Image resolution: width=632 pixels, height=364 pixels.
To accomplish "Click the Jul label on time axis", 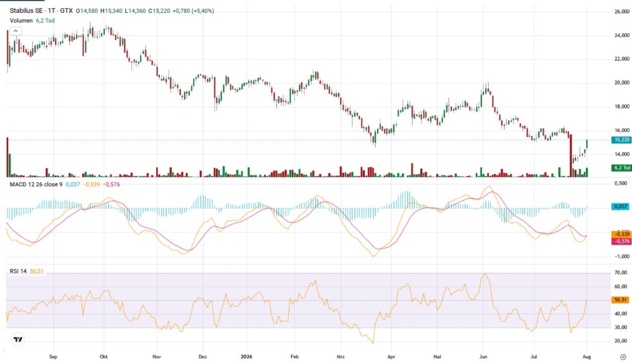I will tap(534, 357).
